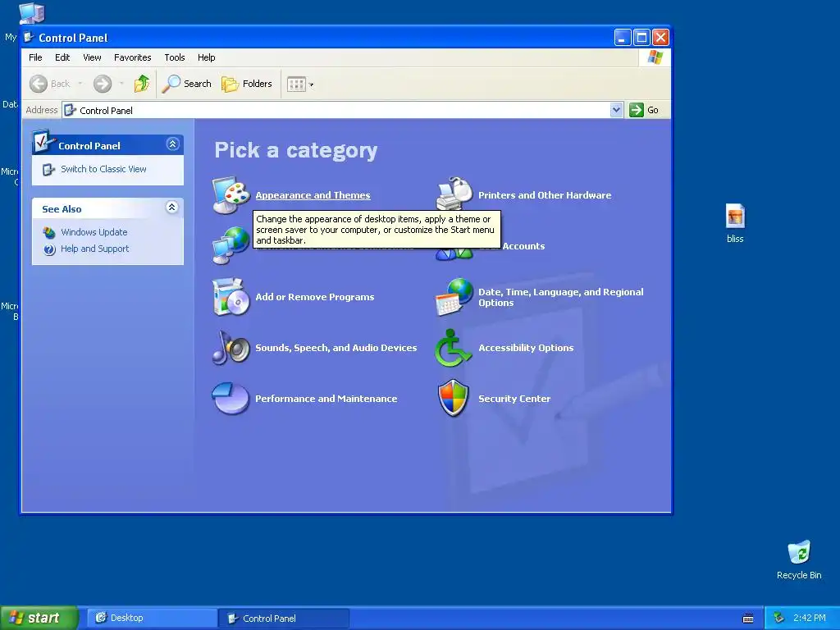Click the Help and Support question icon

(49, 249)
